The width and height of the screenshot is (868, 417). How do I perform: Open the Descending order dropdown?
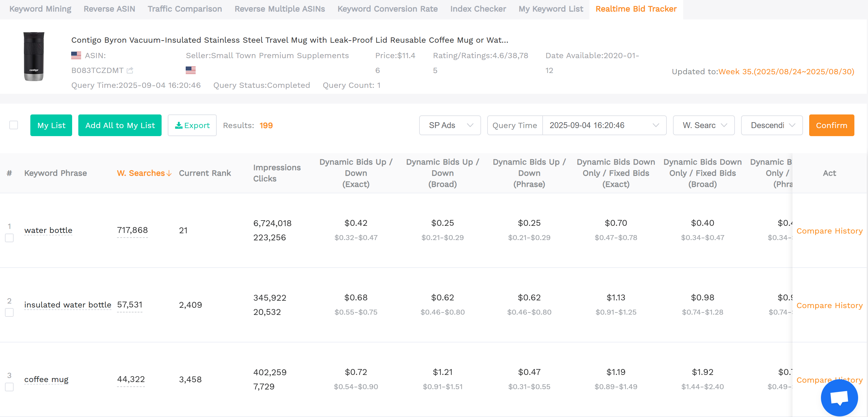[772, 125]
